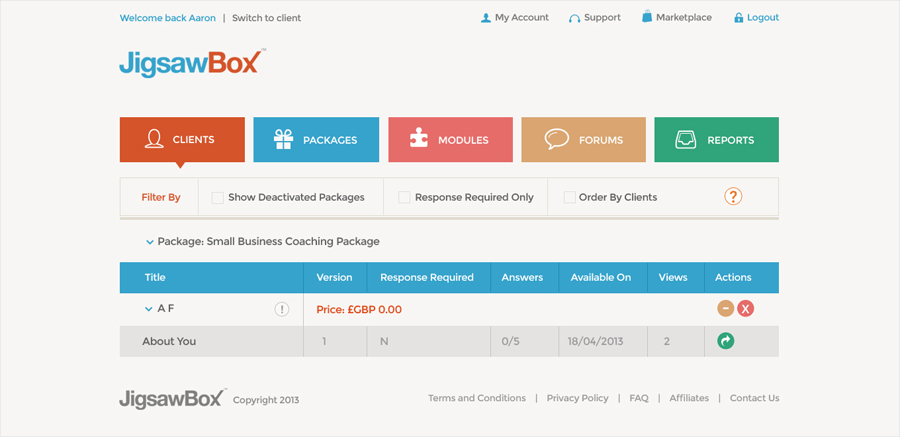Click the Copyright 2013 footer text
900x437 pixels.
coord(266,400)
